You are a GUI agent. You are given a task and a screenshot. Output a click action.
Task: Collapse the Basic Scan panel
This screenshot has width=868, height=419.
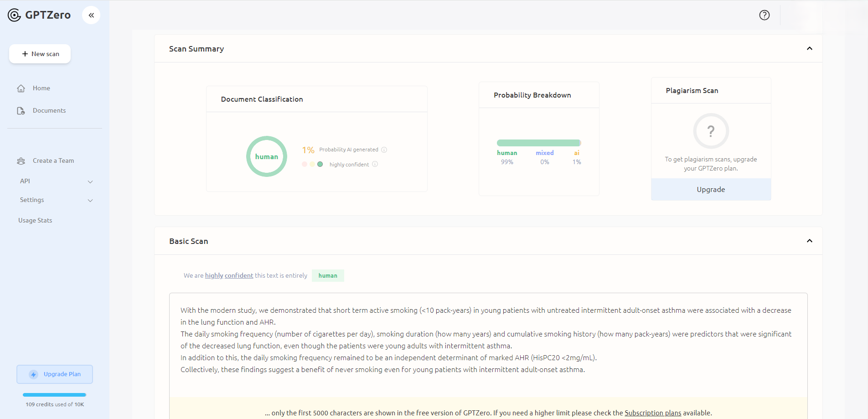point(810,241)
